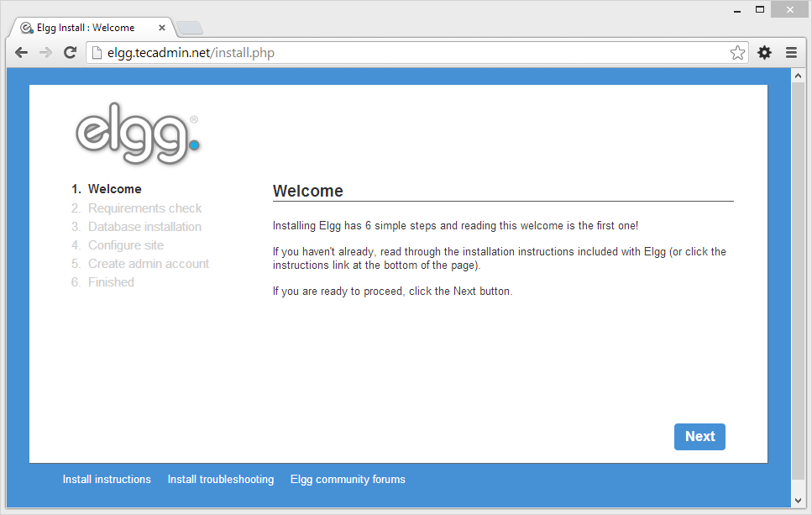Open the Chrome hamburger menu

pos(791,52)
